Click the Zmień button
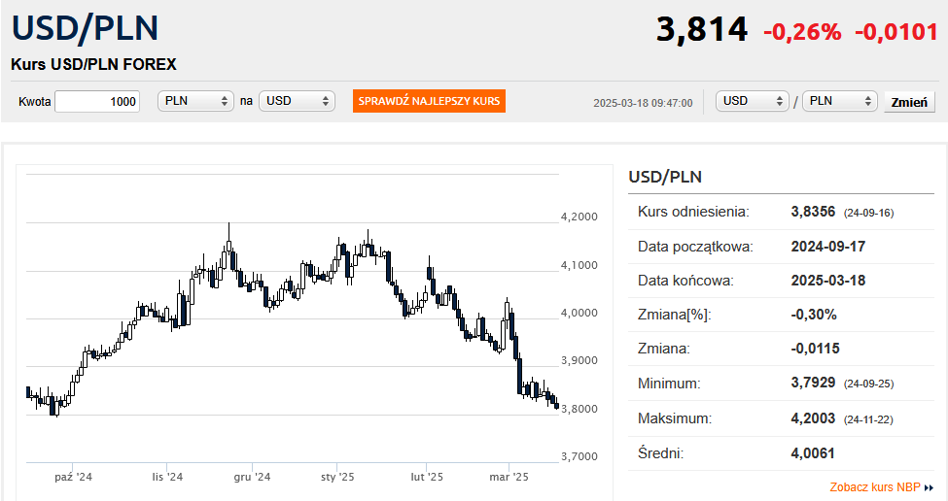 (909, 102)
